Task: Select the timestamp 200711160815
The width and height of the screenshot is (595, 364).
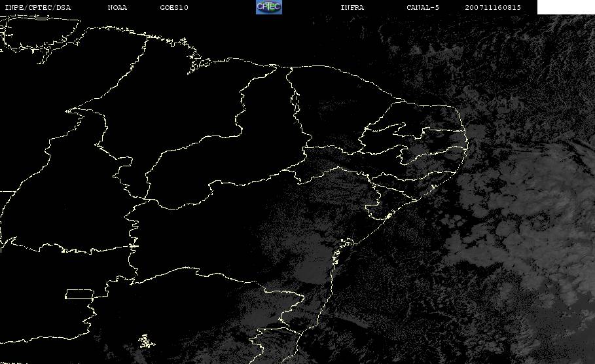Action: [x=493, y=8]
